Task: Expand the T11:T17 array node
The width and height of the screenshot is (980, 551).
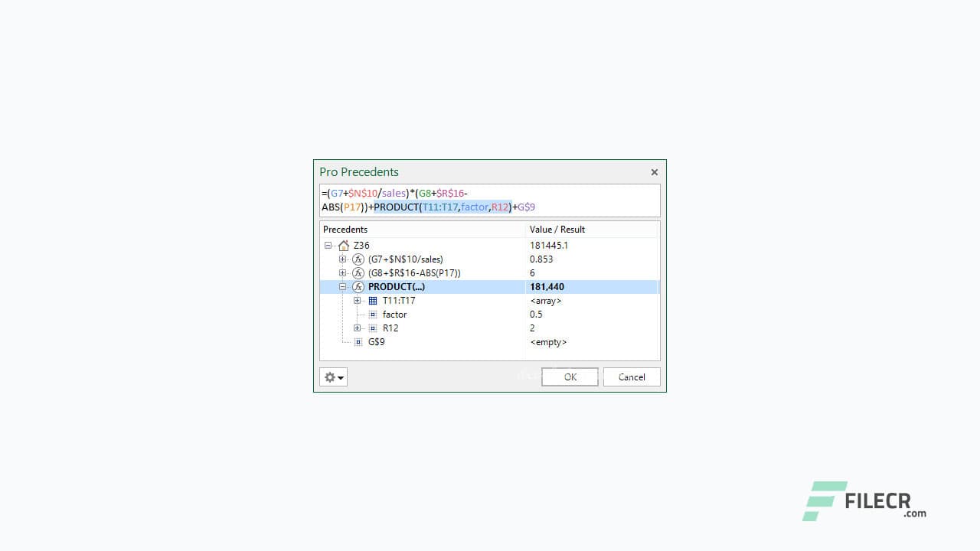Action: coord(357,300)
